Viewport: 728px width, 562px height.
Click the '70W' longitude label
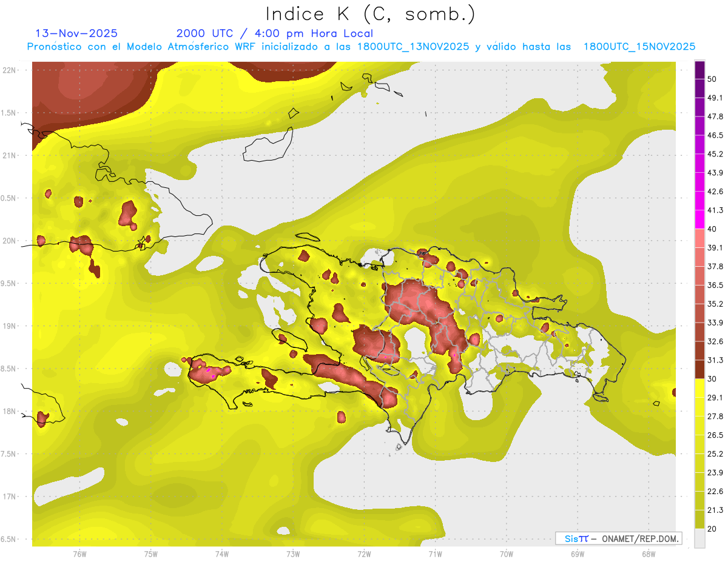click(x=506, y=554)
